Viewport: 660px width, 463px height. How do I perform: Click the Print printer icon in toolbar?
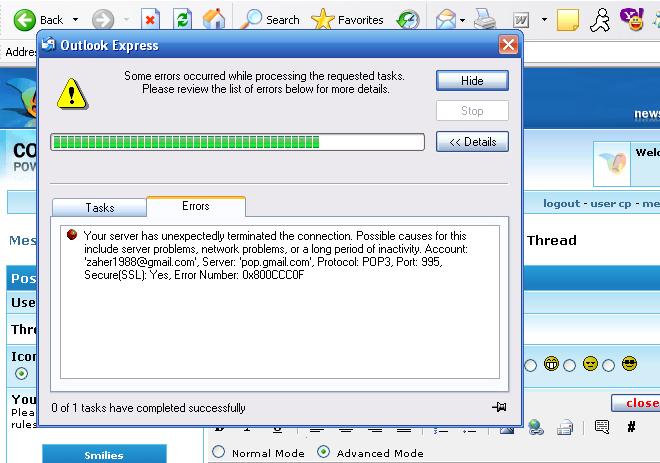pos(485,19)
